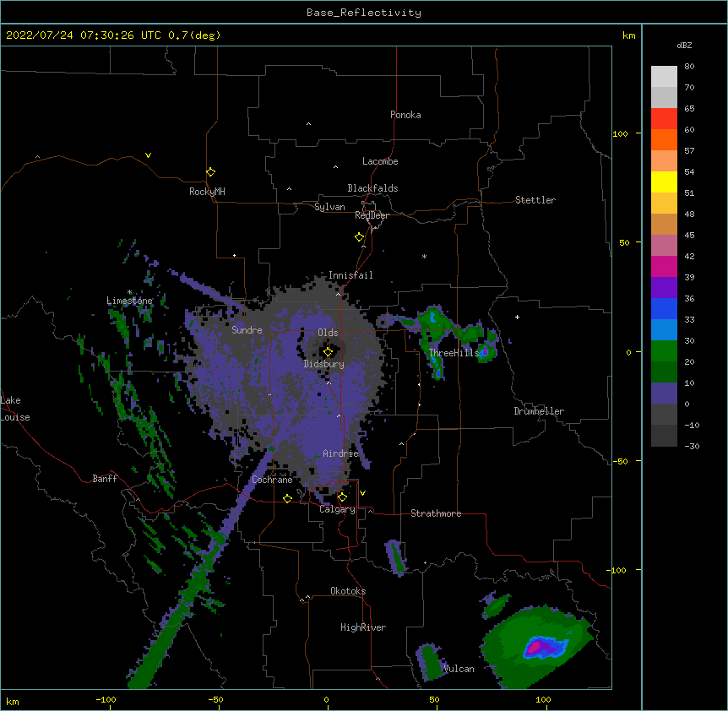Click the ThreeHills town label
728x711 pixels.
454,353
